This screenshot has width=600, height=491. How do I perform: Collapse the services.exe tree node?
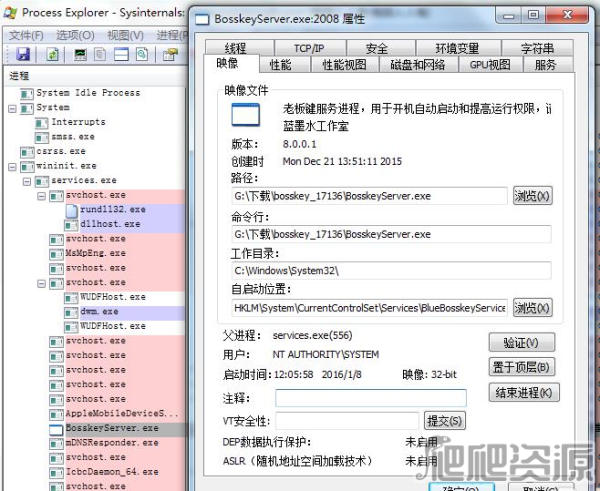pos(27,181)
